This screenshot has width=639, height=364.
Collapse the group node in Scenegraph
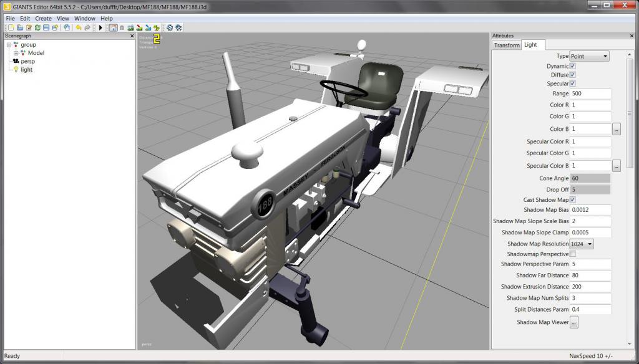point(9,45)
